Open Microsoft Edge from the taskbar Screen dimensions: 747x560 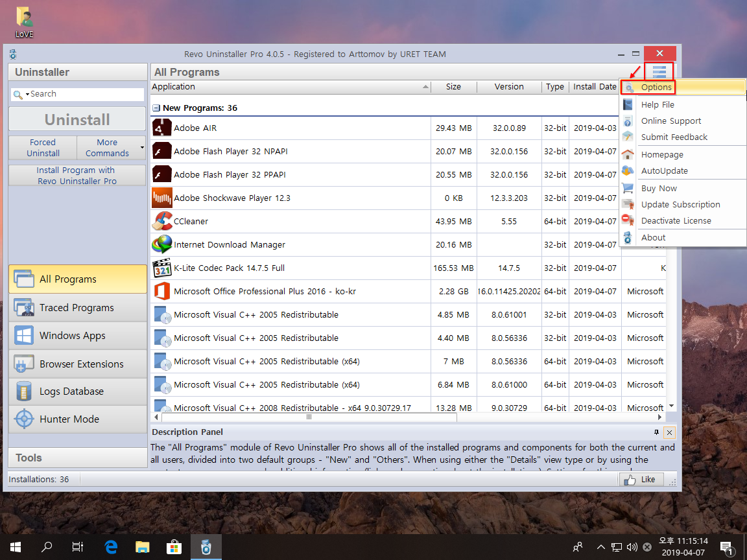111,546
